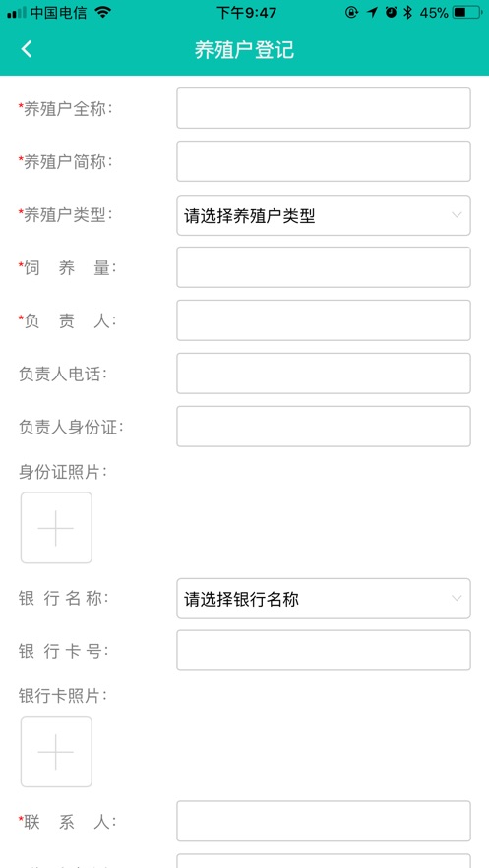489x868 pixels.
Task: Focus the 养殖户简称 input field
Action: click(x=324, y=161)
